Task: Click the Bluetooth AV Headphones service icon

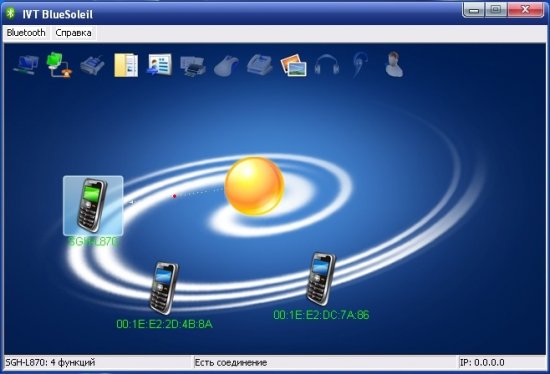Action: pos(327,65)
